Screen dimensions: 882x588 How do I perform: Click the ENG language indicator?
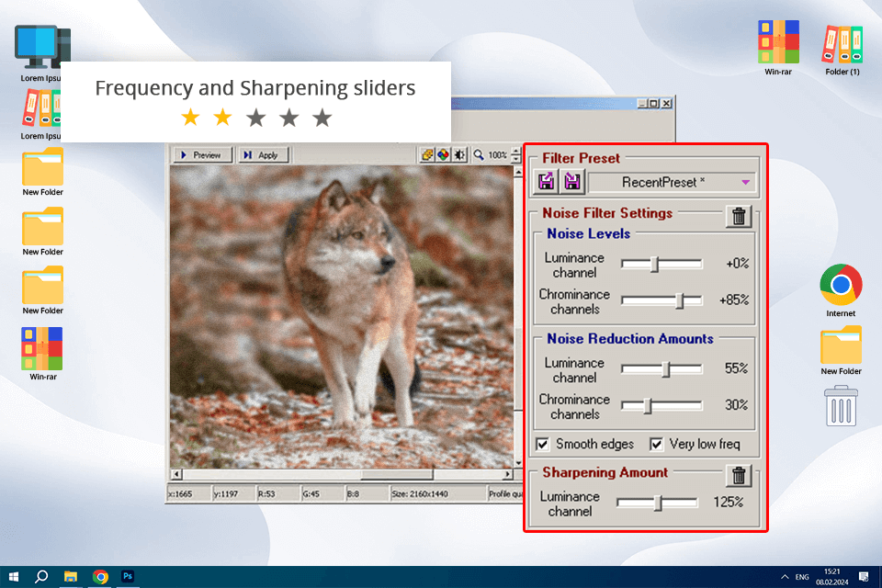[802, 577]
